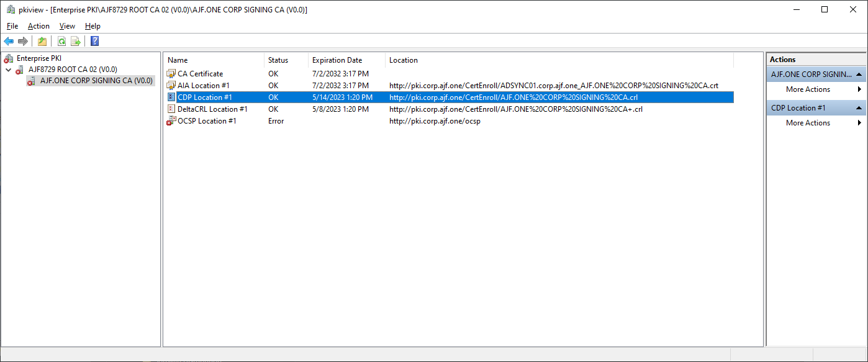Open the Action menu

click(x=38, y=26)
